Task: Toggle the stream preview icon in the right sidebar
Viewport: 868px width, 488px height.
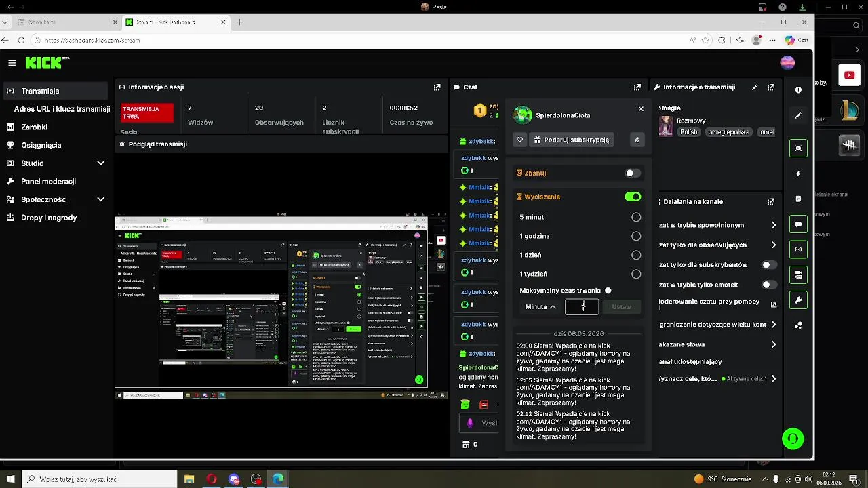Action: pos(798,148)
